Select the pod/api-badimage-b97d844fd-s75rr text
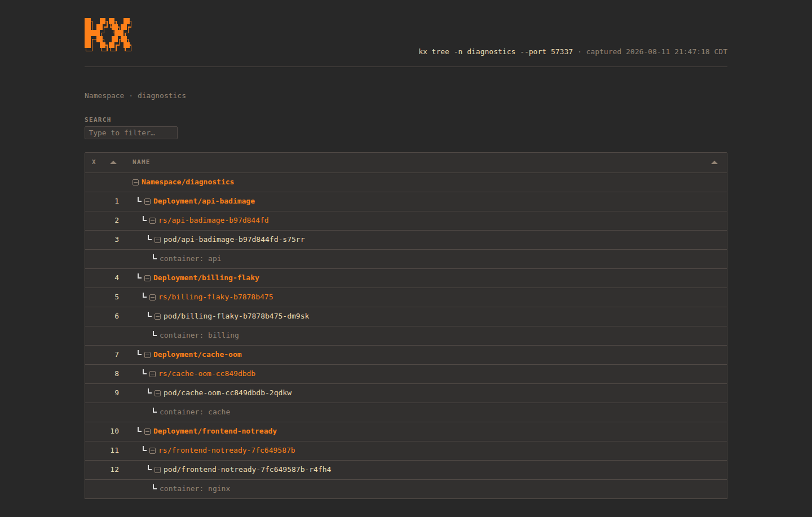 [x=234, y=240]
